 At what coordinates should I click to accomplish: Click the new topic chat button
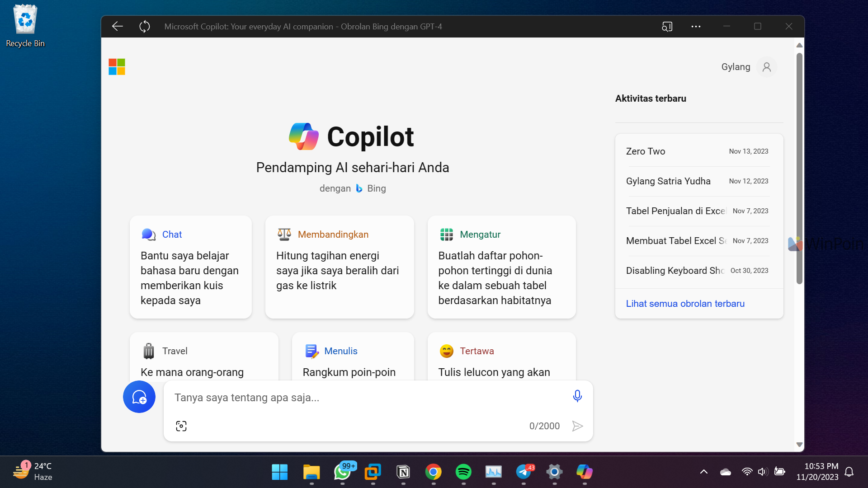[139, 397]
